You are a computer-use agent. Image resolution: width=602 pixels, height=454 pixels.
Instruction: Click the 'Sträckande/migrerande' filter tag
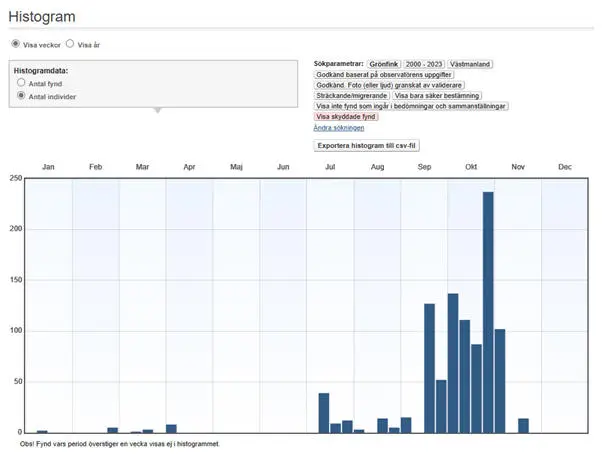pos(351,96)
